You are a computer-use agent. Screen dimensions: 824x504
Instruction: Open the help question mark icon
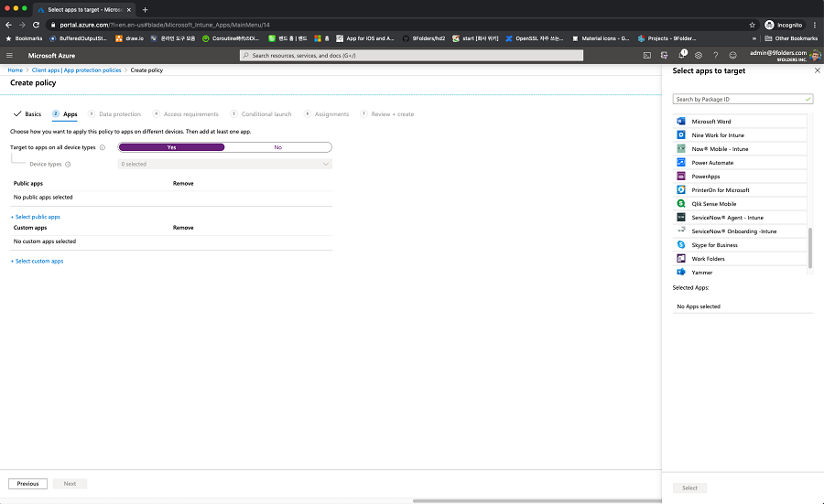[x=715, y=55]
